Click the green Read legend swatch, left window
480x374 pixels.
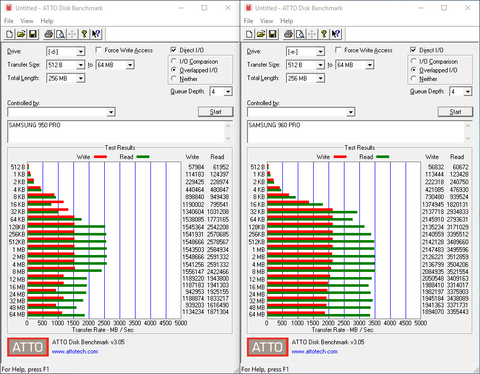coord(143,157)
